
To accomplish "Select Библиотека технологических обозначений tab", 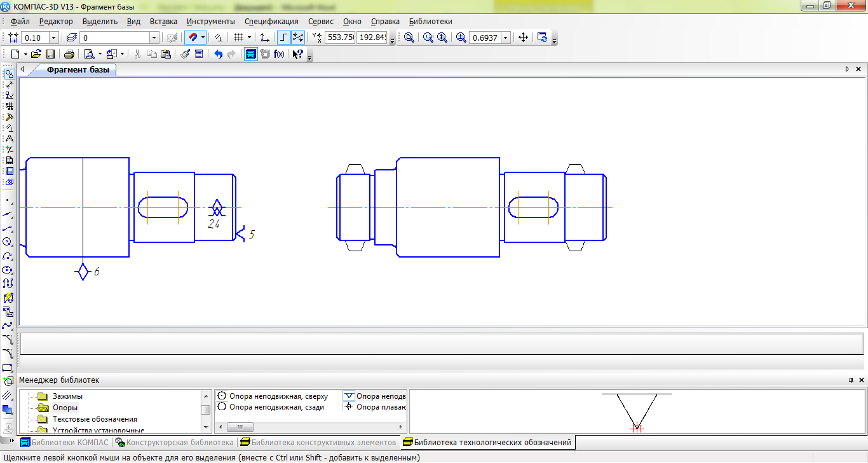I will tap(488, 442).
